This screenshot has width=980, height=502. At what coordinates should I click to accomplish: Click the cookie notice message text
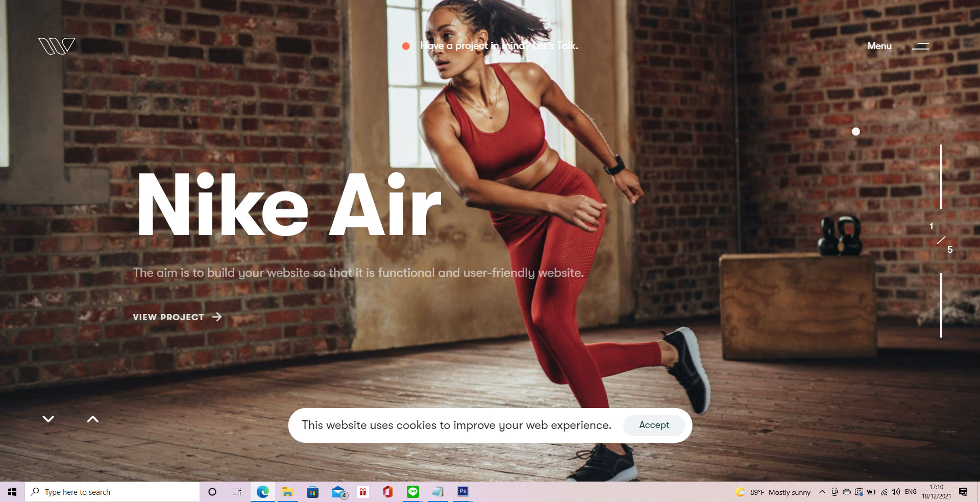456,425
